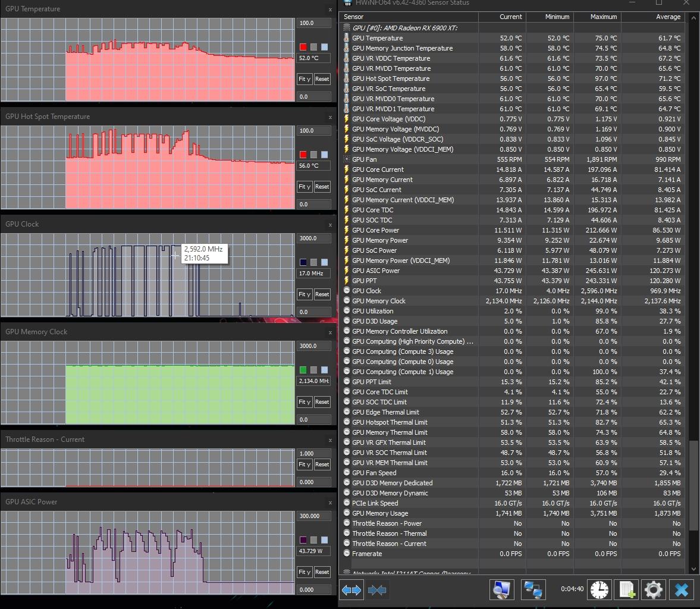Click the network connected computers icon
The image size is (700, 609).
coord(533,590)
